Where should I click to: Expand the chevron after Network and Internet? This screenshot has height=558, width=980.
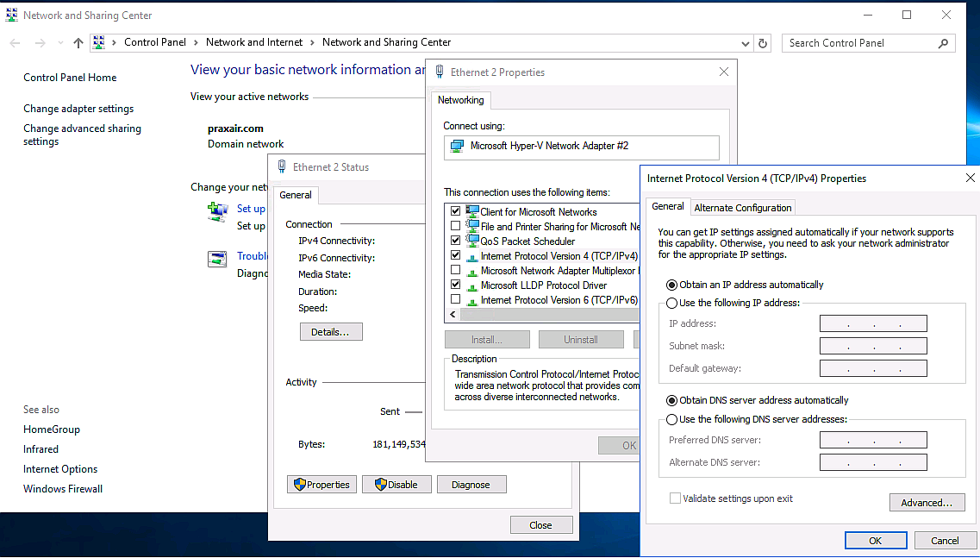[x=313, y=42]
